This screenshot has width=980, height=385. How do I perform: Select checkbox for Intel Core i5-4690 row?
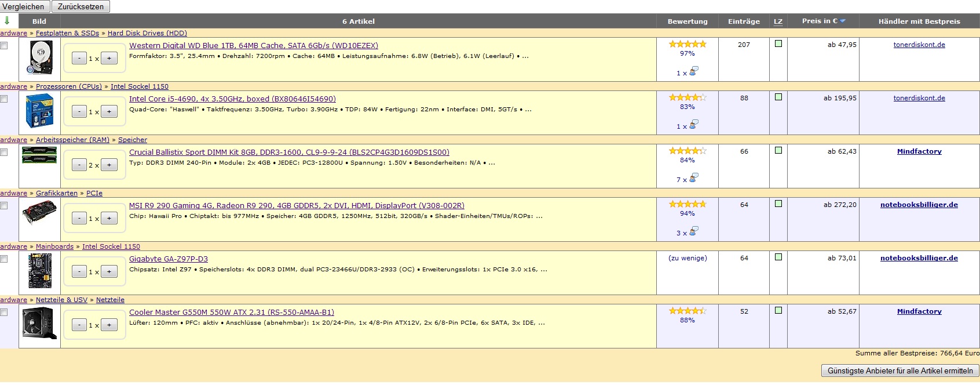4,99
